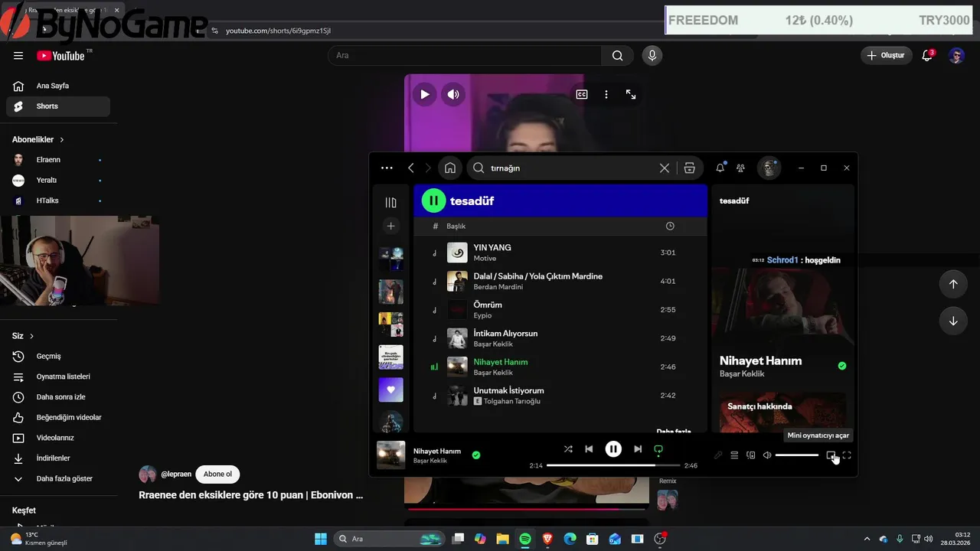Expand the Siz section
980x551 pixels.
click(23, 336)
